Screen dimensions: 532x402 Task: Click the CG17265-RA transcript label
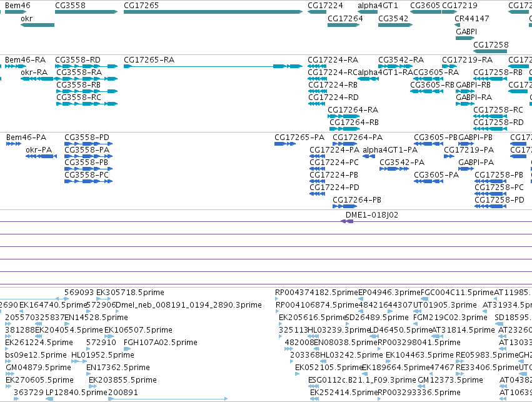click(x=149, y=60)
